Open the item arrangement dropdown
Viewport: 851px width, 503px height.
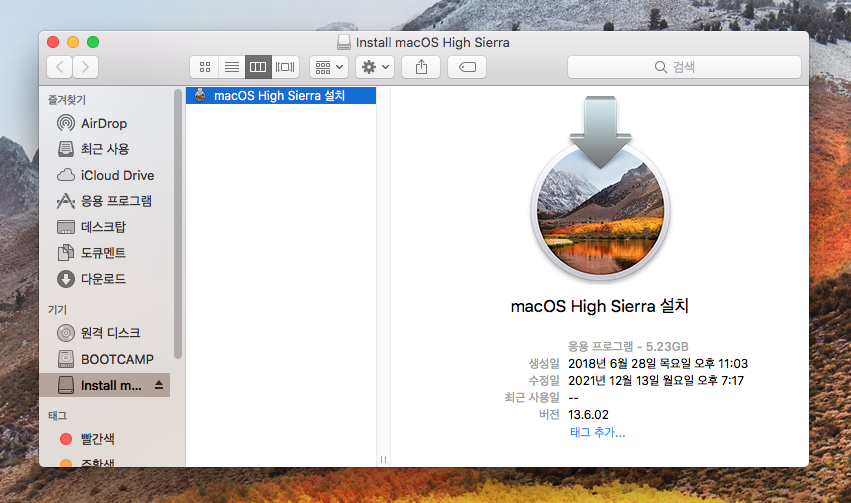point(329,67)
